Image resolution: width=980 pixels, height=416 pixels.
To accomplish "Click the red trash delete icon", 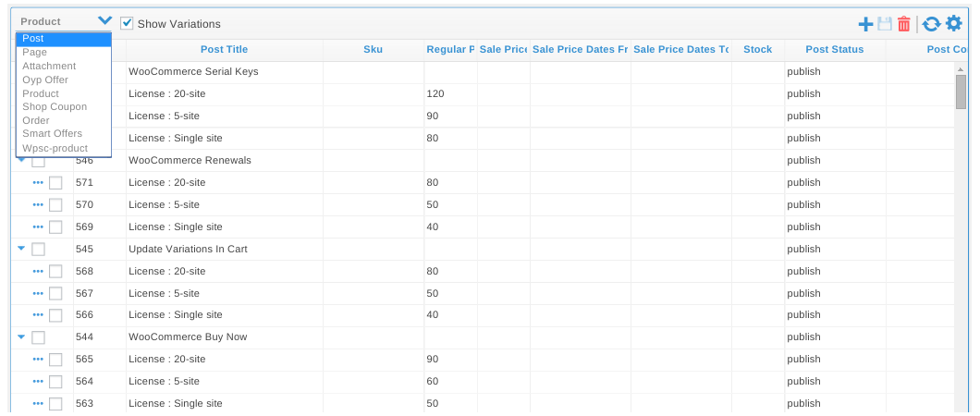I will click(x=904, y=24).
